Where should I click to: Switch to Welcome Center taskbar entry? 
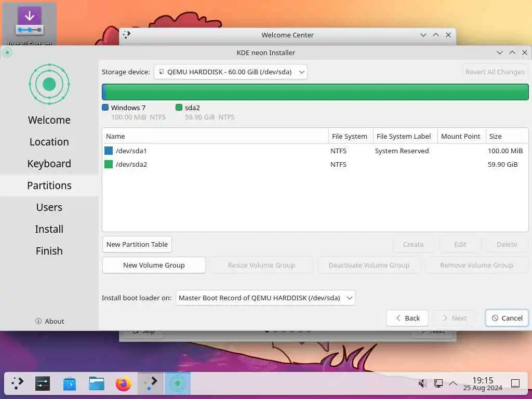click(150, 383)
